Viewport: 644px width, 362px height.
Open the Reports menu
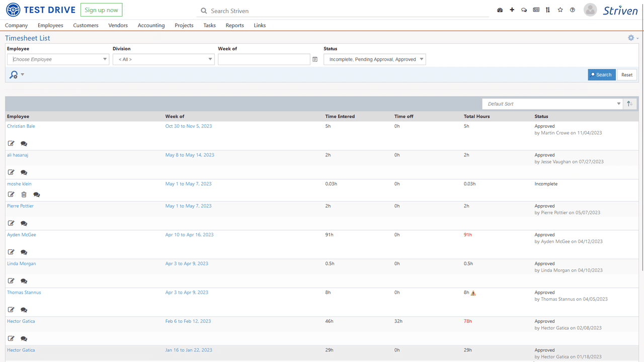(x=234, y=25)
